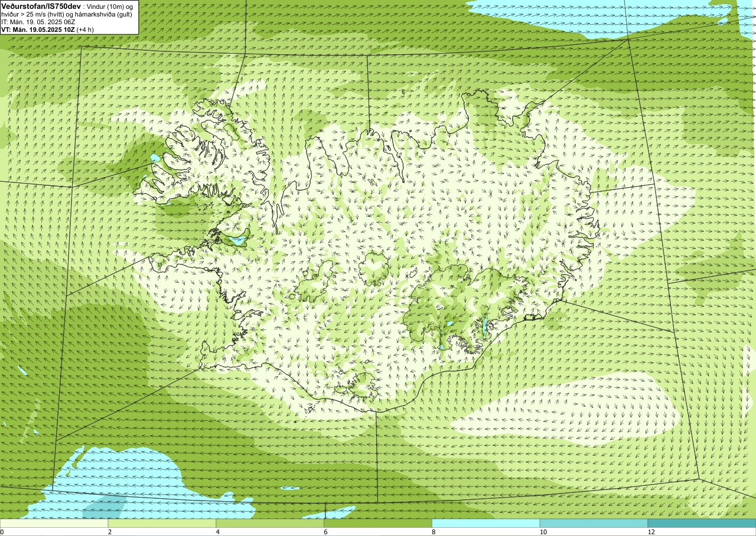Click the Veðurstofan/IS750dev title text

(x=41, y=5)
